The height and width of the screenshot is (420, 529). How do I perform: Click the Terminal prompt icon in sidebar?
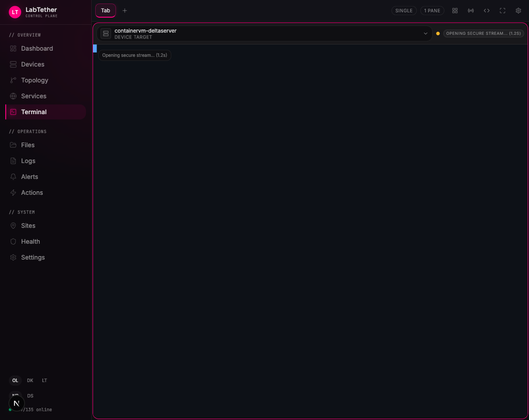pos(13,112)
